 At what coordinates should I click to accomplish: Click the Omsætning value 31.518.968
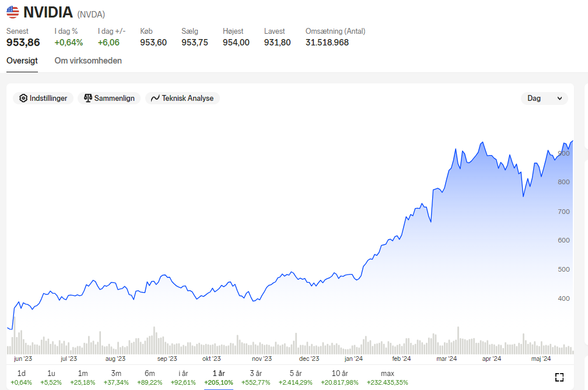pyautogui.click(x=327, y=43)
